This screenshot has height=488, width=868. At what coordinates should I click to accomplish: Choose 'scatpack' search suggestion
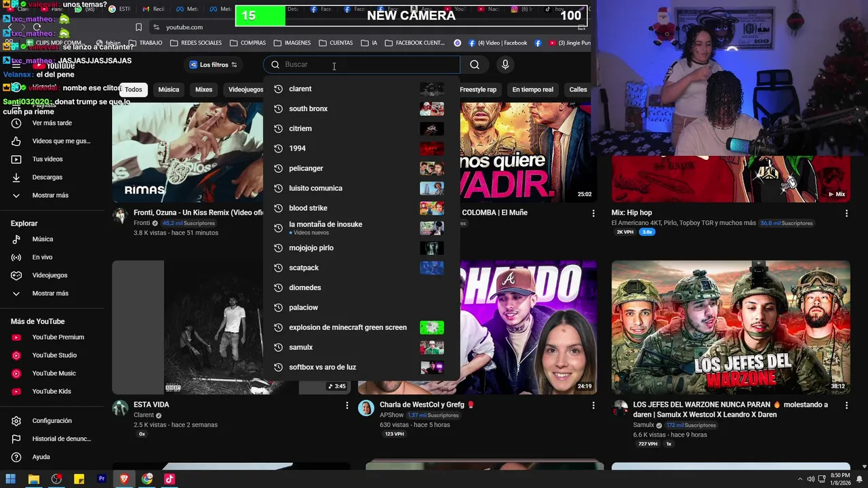361,268
